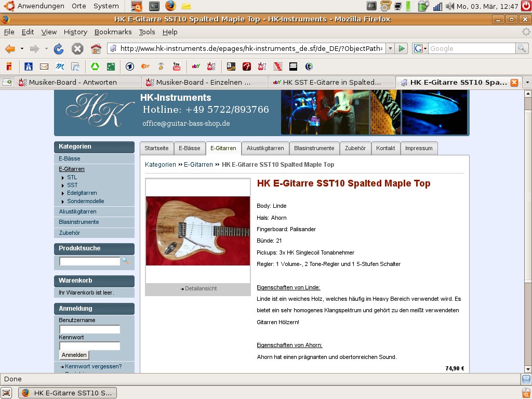The image size is (532, 399).
Task: Click the battery power indicator icon
Action: click(x=423, y=6)
